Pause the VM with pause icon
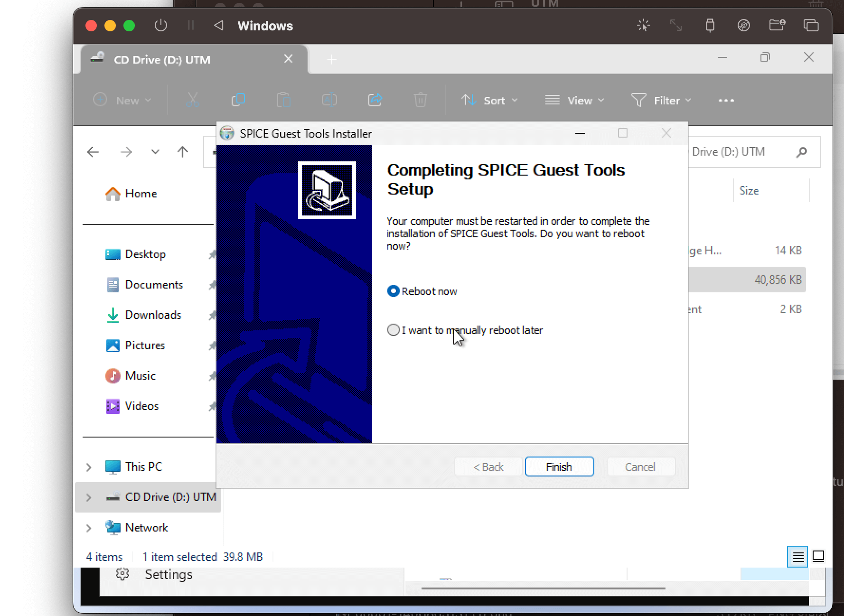The width and height of the screenshot is (844, 616). pyautogui.click(x=191, y=25)
